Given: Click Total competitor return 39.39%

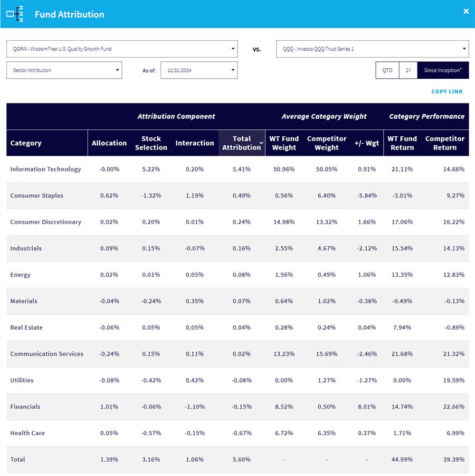Looking at the screenshot, I should click(x=454, y=460).
